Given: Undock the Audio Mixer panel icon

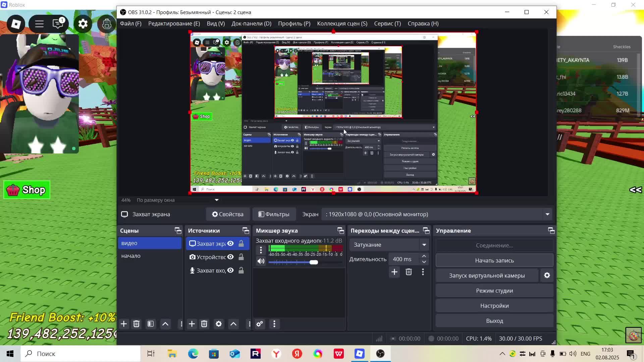Looking at the screenshot, I should [x=341, y=231].
